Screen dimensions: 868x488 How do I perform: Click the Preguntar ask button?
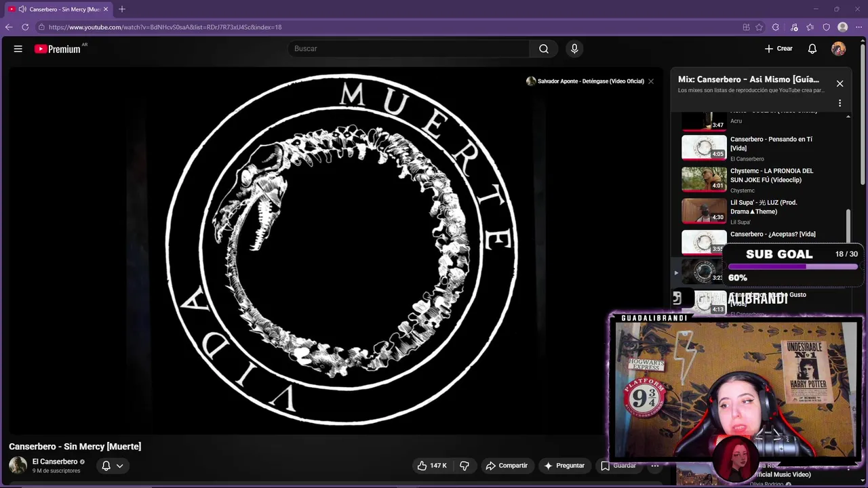pyautogui.click(x=564, y=466)
